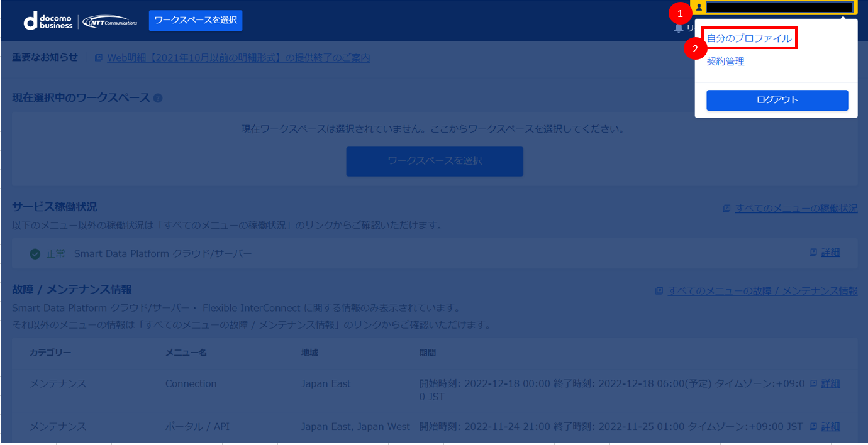Click the ログアウト button
The width and height of the screenshot is (868, 445).
click(x=777, y=100)
